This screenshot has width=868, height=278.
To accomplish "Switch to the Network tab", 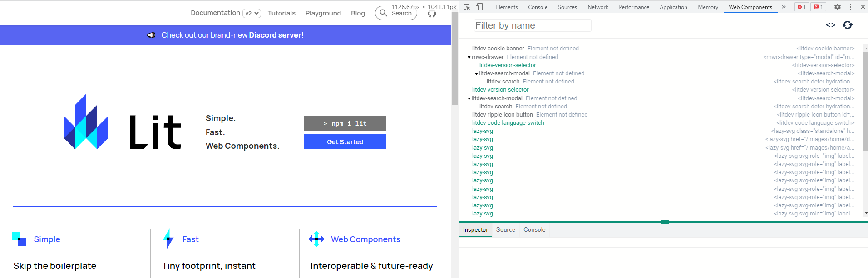I will [598, 7].
